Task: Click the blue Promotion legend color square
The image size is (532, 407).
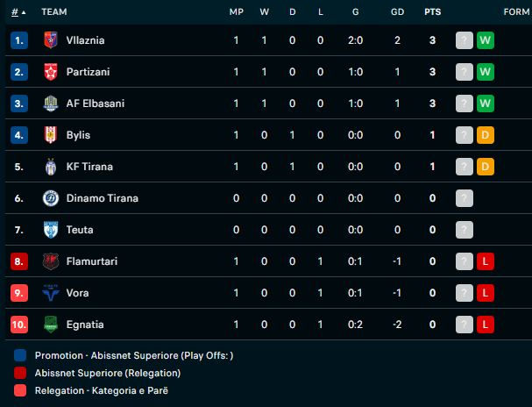Action: pyautogui.click(x=19, y=356)
